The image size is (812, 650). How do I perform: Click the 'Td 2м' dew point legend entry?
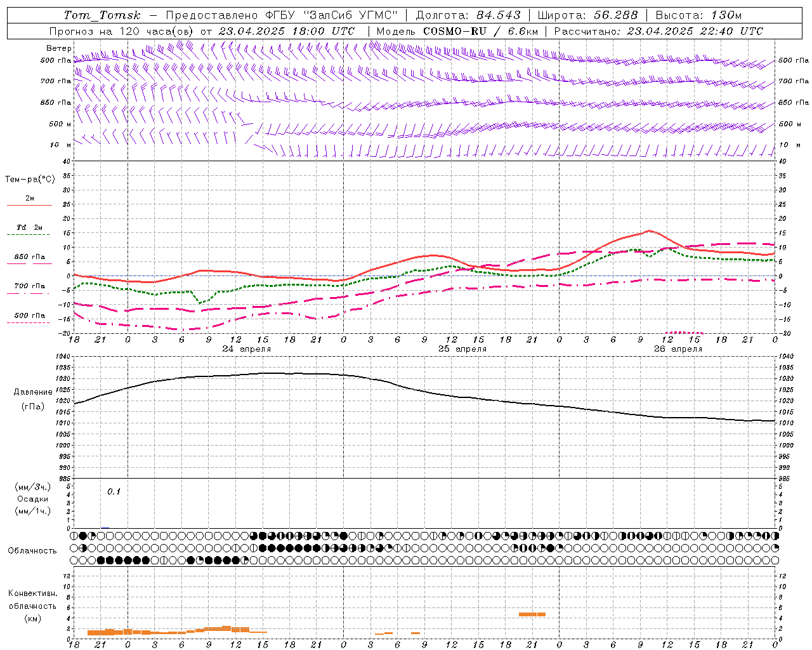[30, 227]
